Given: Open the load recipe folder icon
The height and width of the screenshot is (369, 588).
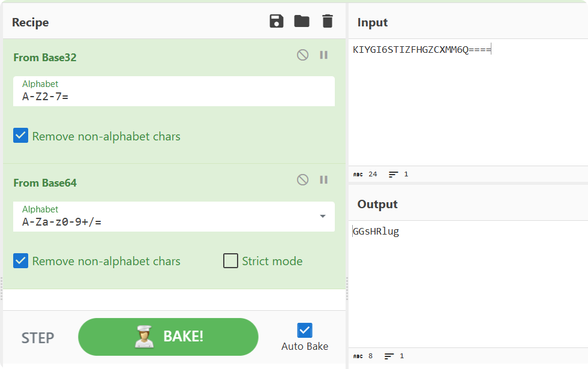Looking at the screenshot, I should pos(302,20).
